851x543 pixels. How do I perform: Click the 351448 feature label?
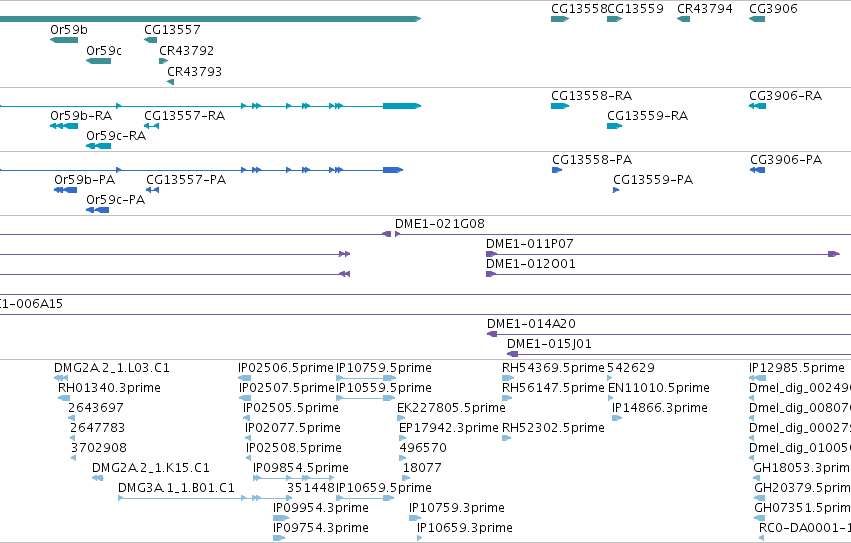pyautogui.click(x=311, y=488)
